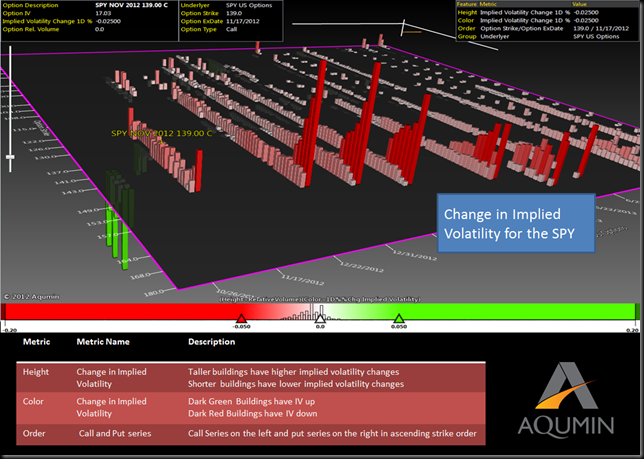Click the Option Strike value 139.0
The width and height of the screenshot is (644, 459).
click(x=234, y=13)
